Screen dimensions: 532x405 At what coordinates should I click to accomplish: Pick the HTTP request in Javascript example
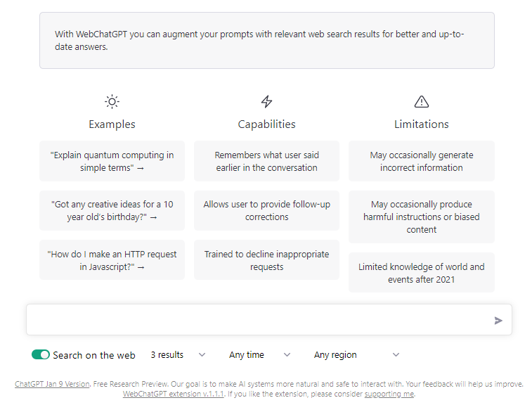click(x=112, y=260)
